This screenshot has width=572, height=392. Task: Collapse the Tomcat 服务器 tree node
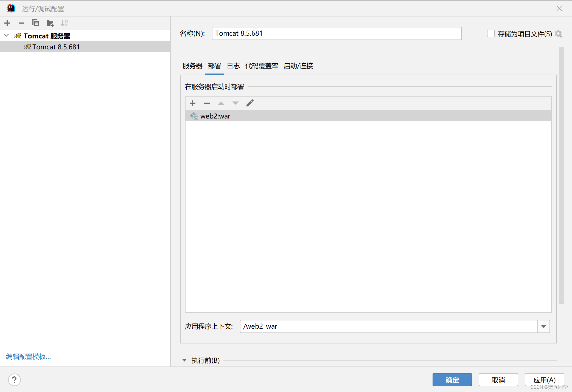7,36
